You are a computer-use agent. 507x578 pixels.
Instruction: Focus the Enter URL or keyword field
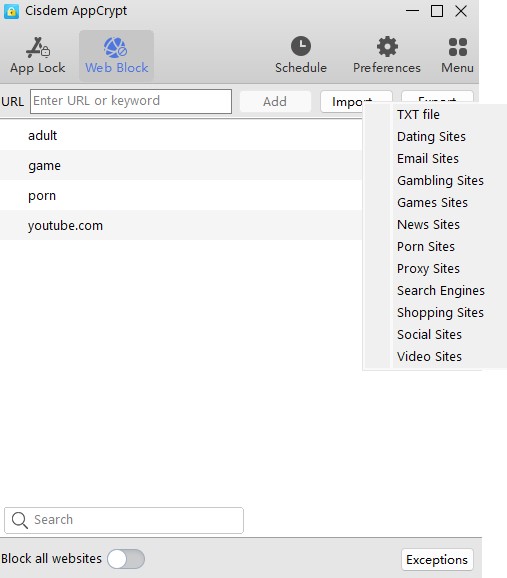point(131,101)
